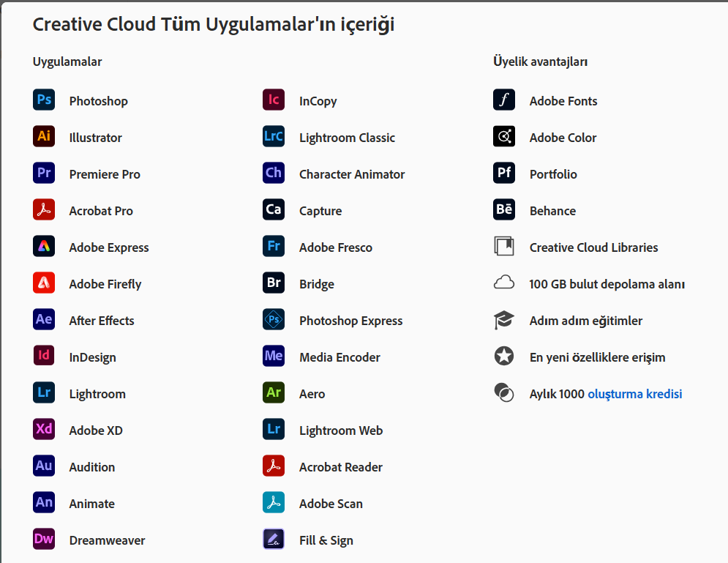Screen dimensions: 728x563
Task: Select the "Dreamweaver" text label
Action: coord(108,541)
